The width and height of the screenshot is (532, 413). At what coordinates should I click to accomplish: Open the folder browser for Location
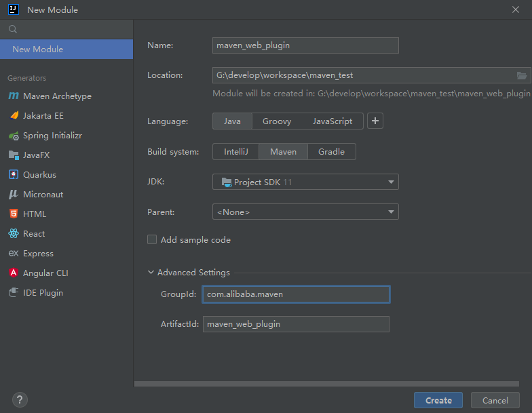coord(521,75)
